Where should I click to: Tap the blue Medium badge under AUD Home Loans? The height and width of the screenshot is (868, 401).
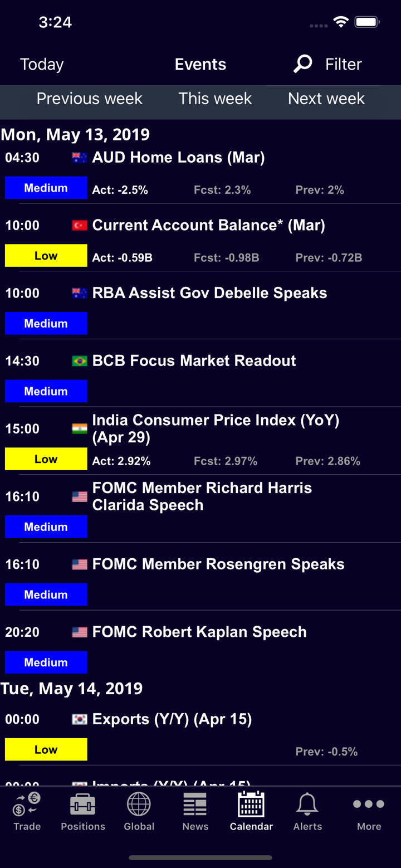point(46,188)
